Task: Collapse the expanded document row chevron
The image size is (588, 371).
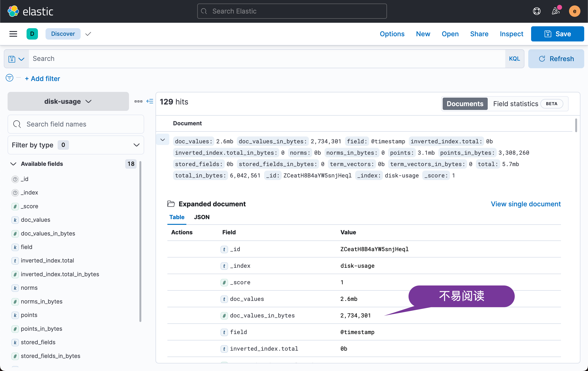Action: 162,139
